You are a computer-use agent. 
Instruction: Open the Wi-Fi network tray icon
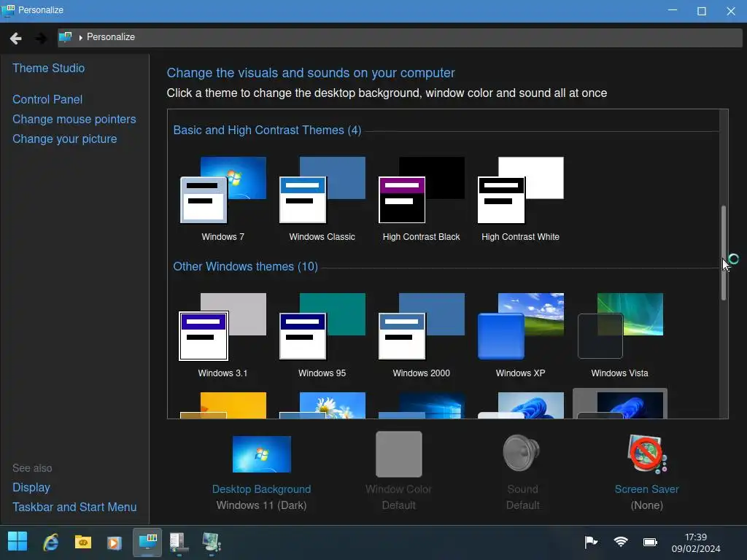pyautogui.click(x=621, y=542)
